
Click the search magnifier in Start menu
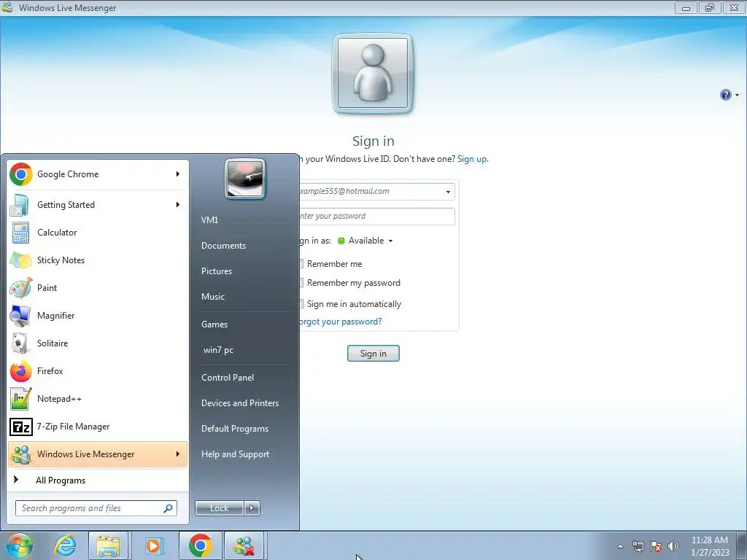169,508
